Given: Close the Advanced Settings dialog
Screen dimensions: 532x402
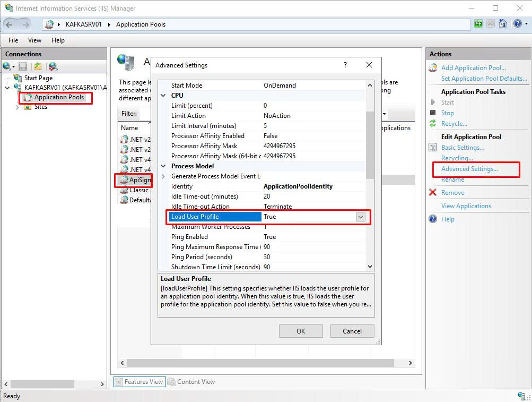Looking at the screenshot, I should coord(369,65).
